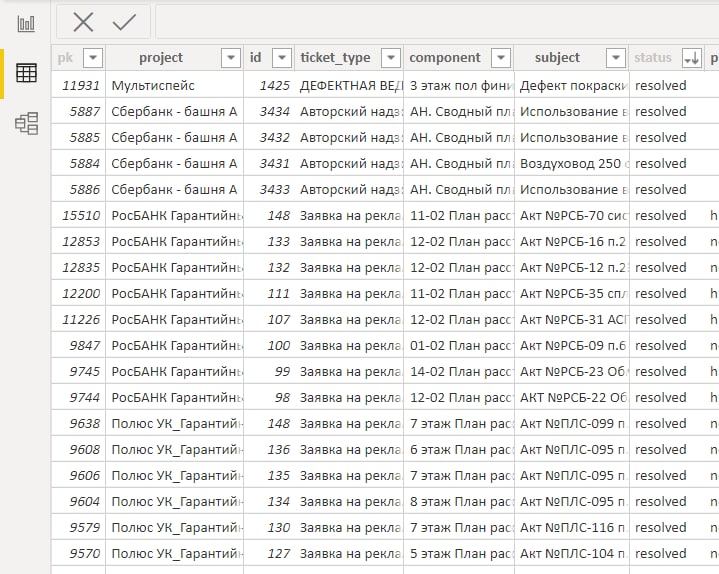Click subject cell Воздуховод 250
The height and width of the screenshot is (574, 719).
[x=572, y=164]
